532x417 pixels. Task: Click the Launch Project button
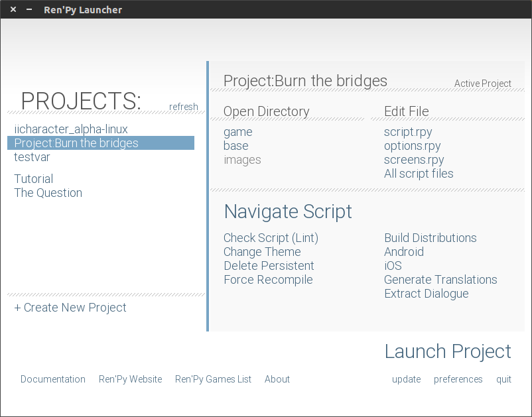[x=448, y=351]
